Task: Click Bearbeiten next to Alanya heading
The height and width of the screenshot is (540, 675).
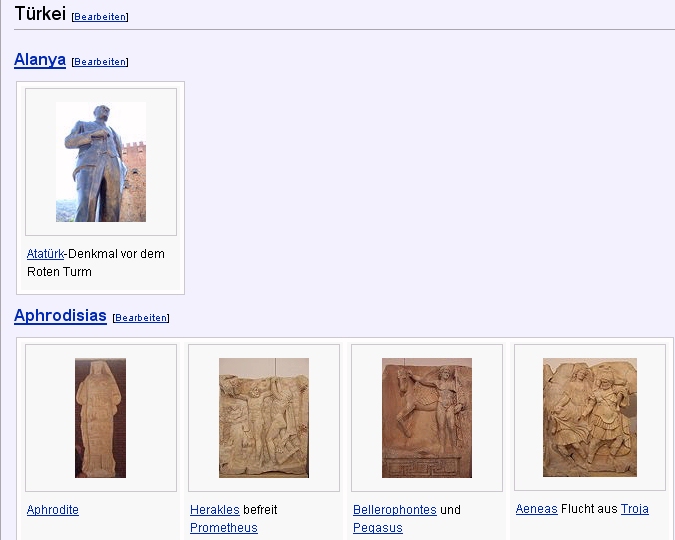Action: pyautogui.click(x=100, y=62)
